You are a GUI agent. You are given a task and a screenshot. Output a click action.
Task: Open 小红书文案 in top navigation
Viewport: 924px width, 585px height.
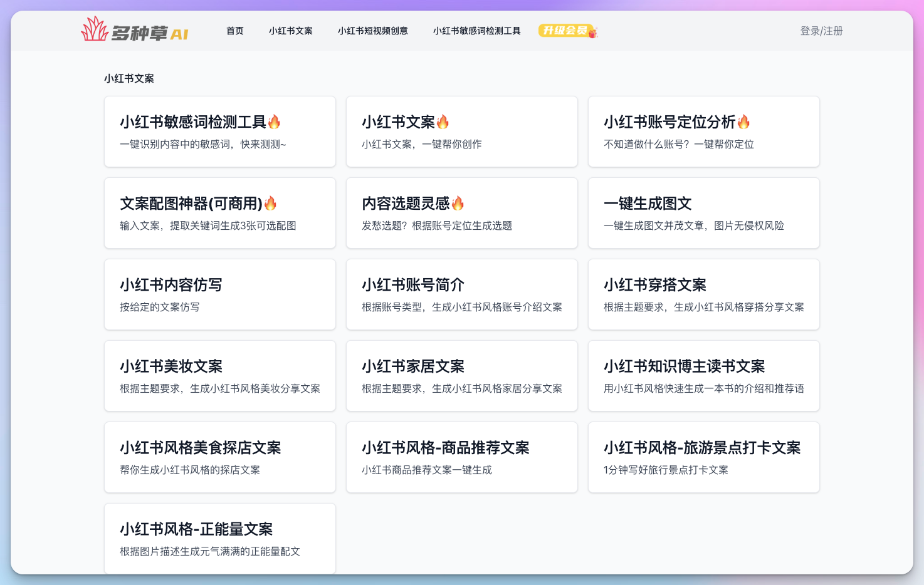click(x=291, y=31)
